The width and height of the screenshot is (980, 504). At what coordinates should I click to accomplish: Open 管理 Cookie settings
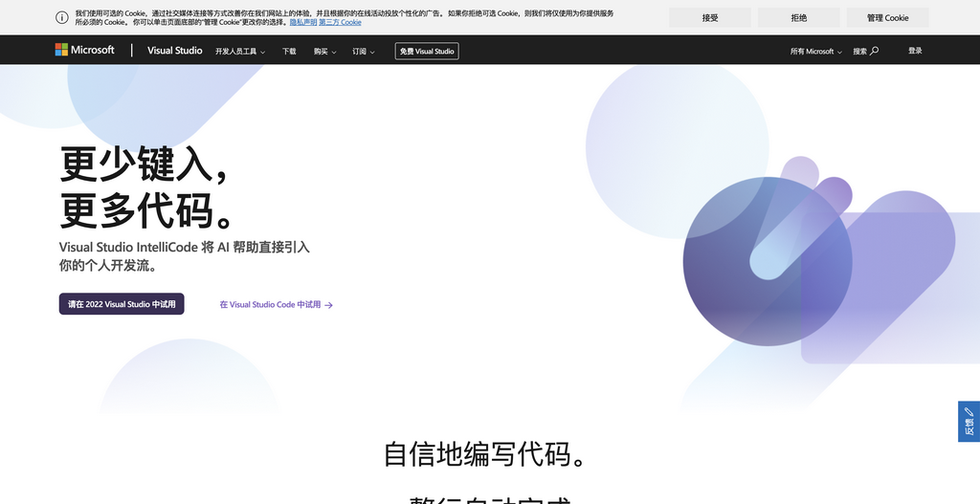[x=887, y=17]
